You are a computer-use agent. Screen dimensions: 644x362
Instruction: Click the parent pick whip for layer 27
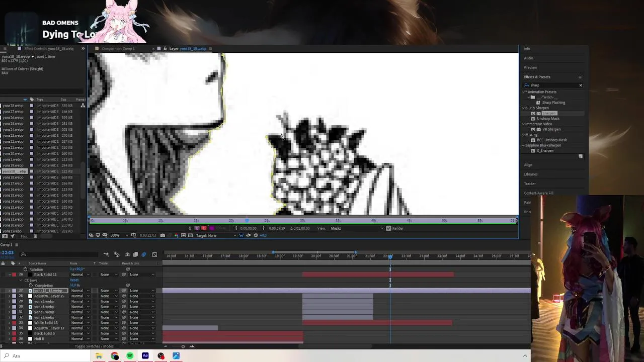[x=124, y=291]
